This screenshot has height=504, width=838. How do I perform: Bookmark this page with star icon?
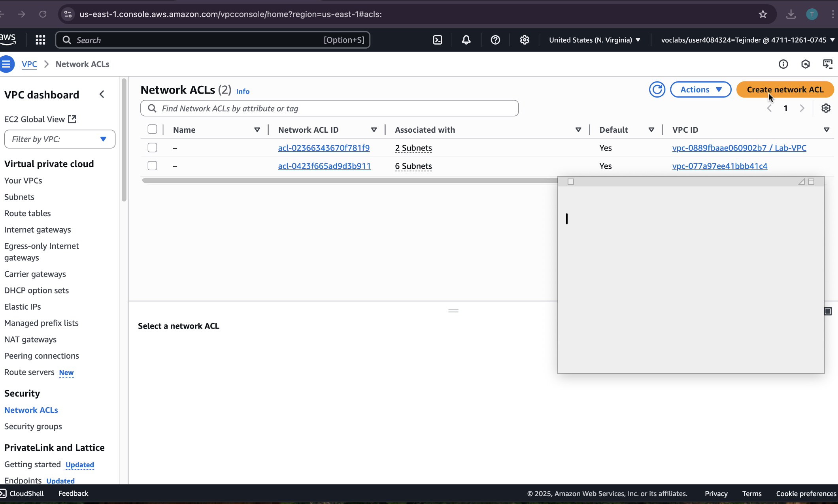pos(763,14)
